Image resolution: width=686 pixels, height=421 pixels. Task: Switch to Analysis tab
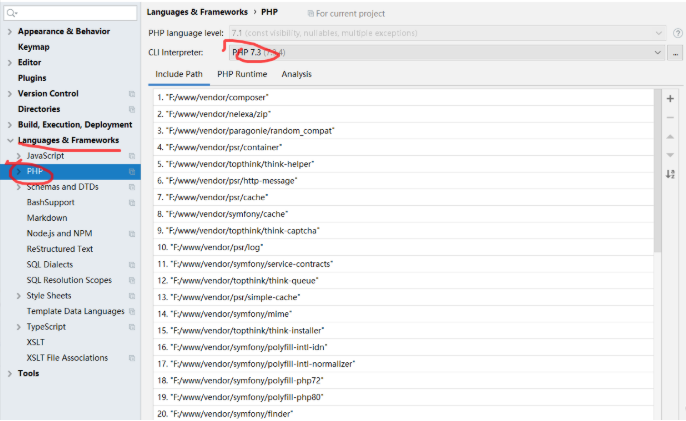[296, 74]
